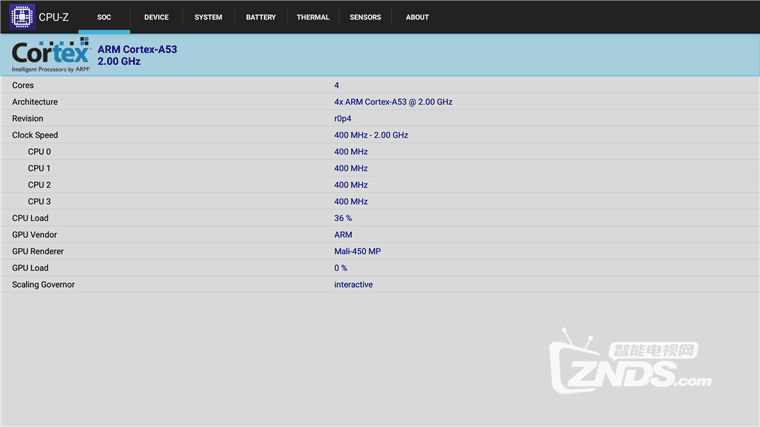Click the ARM Cortex-A53 heading

click(137, 49)
